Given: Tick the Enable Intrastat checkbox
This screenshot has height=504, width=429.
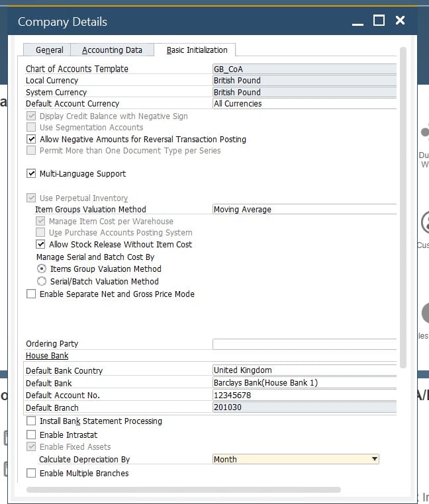Looking at the screenshot, I should point(31,435).
